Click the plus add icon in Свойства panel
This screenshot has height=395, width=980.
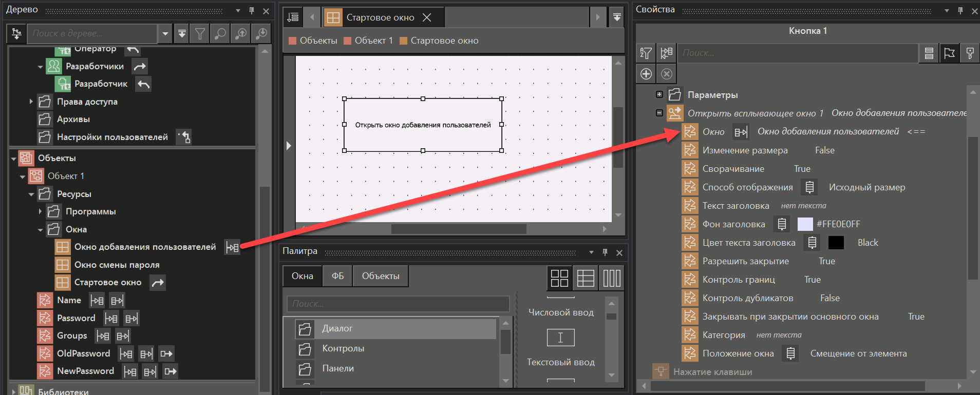coord(646,74)
